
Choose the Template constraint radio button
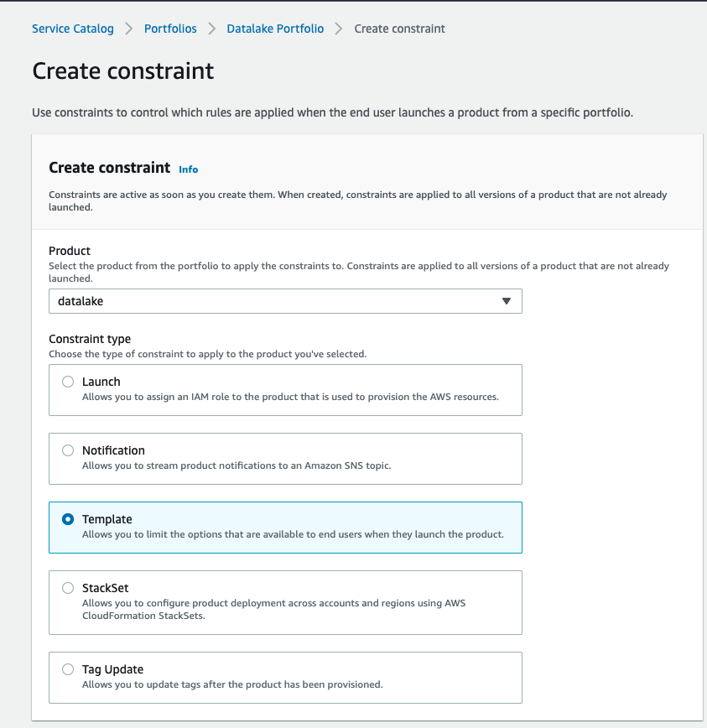pyautogui.click(x=68, y=519)
